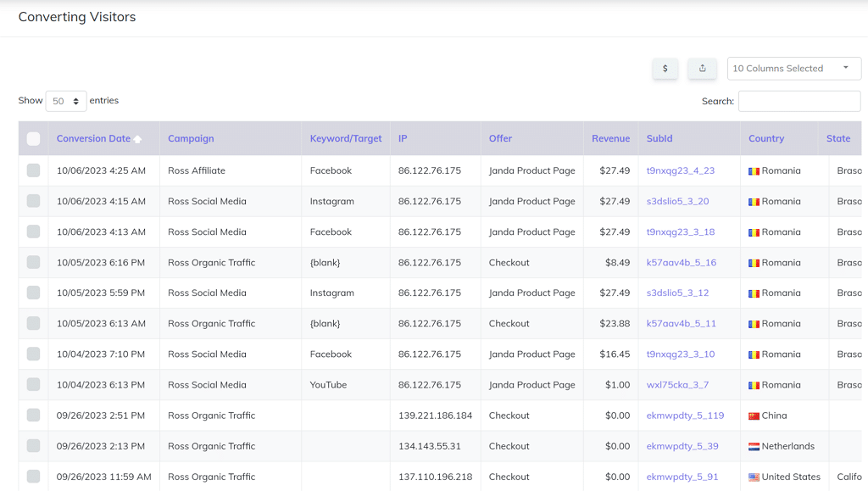This screenshot has width=868, height=491.
Task: Sort table by Revenue column header
Action: tap(610, 138)
